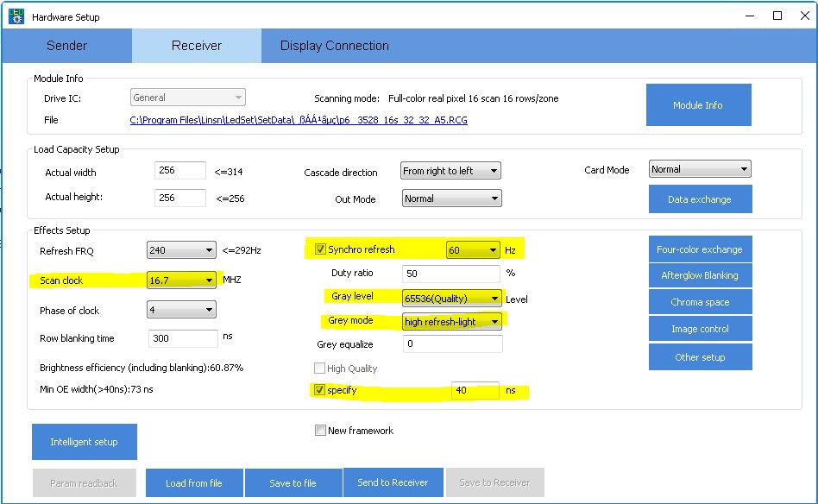
Task: Open the Cascade direction dropdown
Action: (x=450, y=171)
